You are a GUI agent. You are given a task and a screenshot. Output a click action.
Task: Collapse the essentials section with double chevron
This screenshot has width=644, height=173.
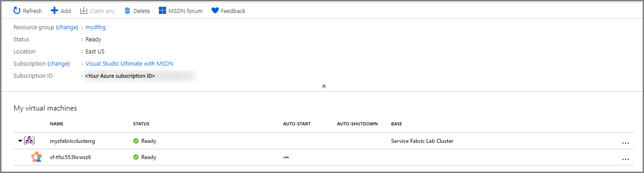324,86
